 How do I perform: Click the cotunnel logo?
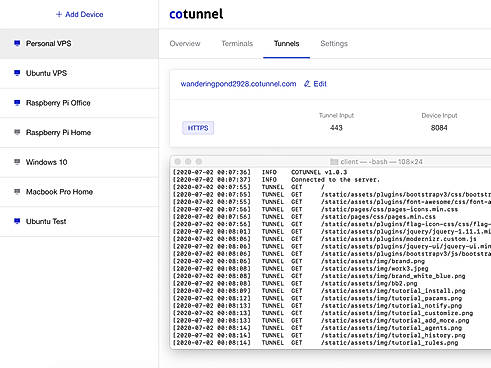pos(196,14)
